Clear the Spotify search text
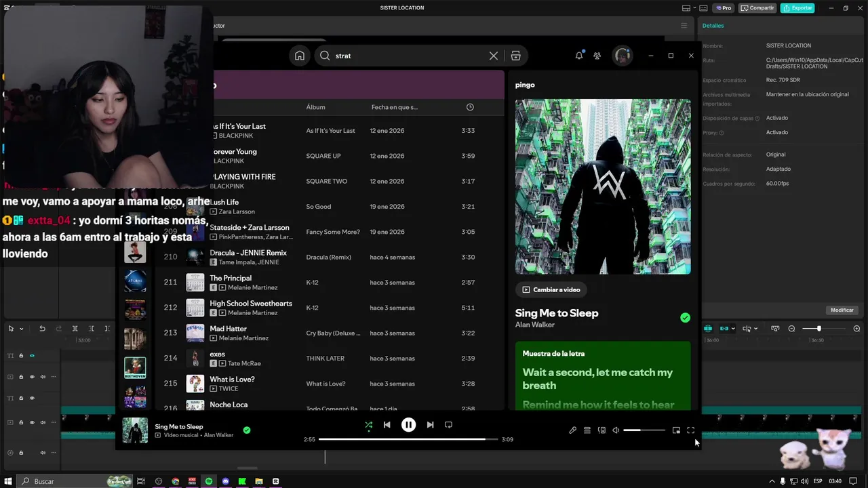The width and height of the screenshot is (868, 488). pyautogui.click(x=494, y=56)
